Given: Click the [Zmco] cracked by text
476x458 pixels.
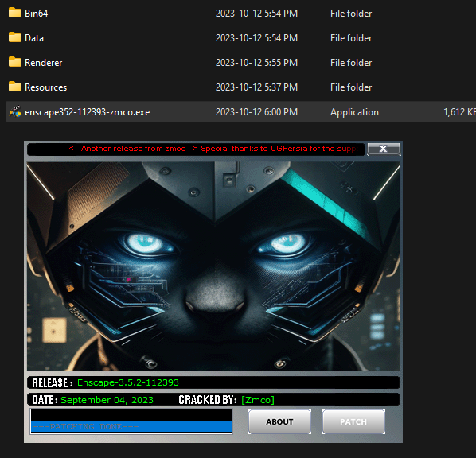Looking at the screenshot, I should (258, 400).
